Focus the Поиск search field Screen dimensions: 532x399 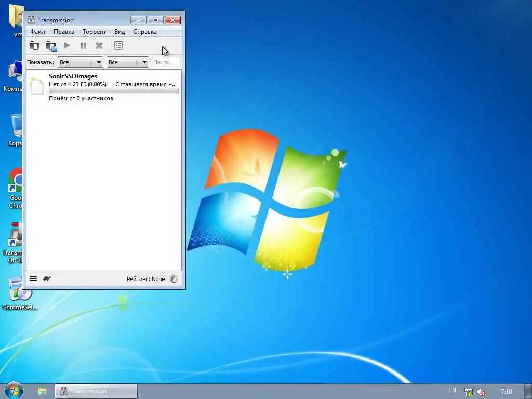click(166, 62)
